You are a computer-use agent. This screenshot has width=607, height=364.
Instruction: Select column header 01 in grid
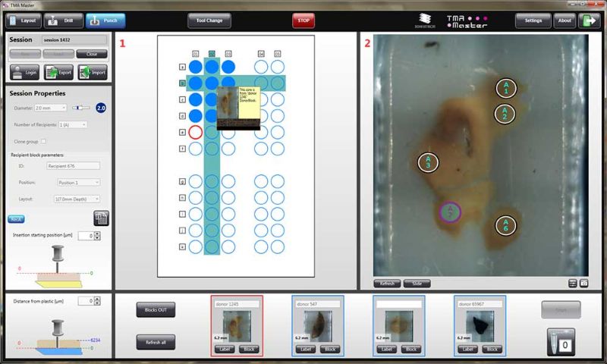[196, 54]
